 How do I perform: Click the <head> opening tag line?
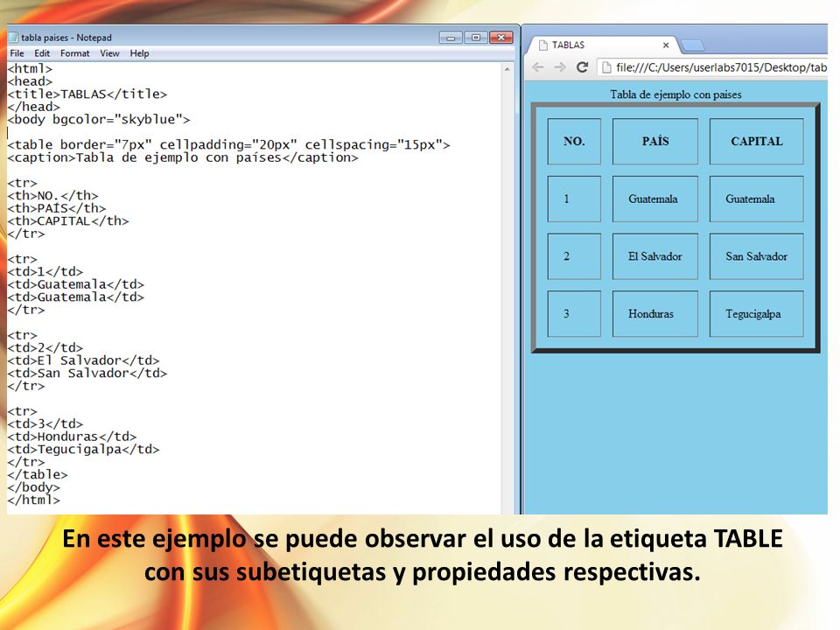pyautogui.click(x=30, y=81)
